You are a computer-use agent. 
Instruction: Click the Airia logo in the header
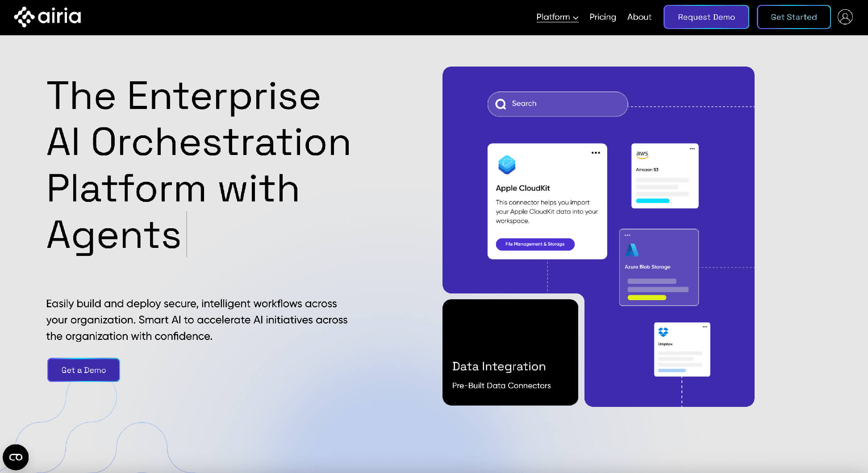47,17
